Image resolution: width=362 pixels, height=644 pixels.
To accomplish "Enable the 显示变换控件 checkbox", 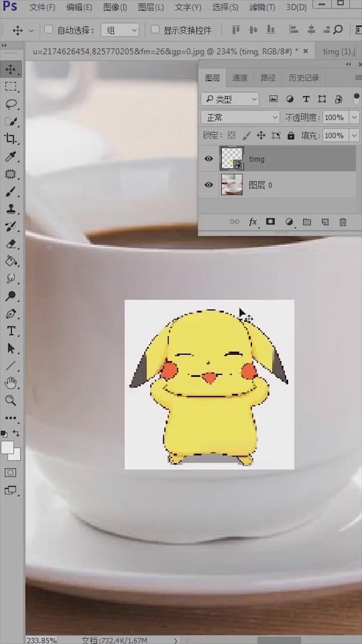I will (155, 30).
